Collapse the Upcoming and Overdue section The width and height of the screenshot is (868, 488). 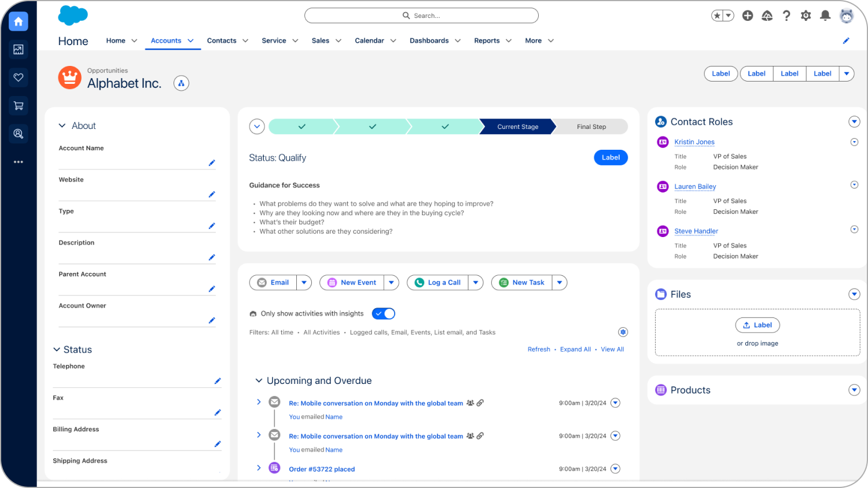click(259, 380)
